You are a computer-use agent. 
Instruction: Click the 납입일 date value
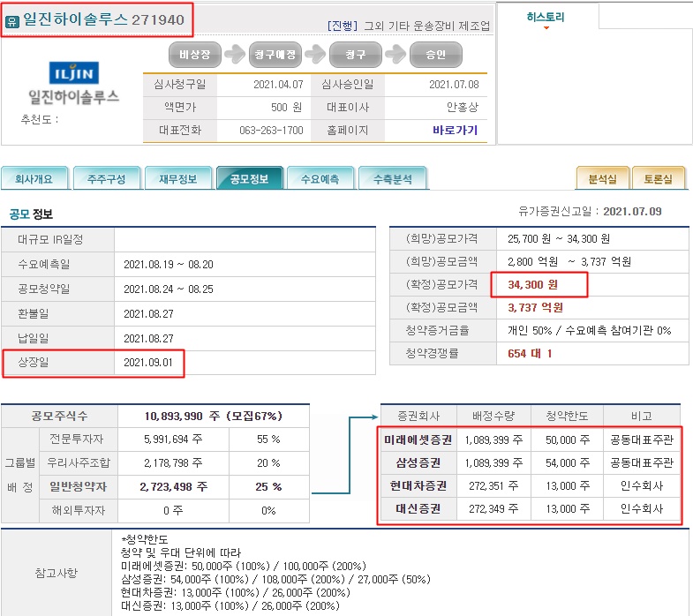[148, 339]
